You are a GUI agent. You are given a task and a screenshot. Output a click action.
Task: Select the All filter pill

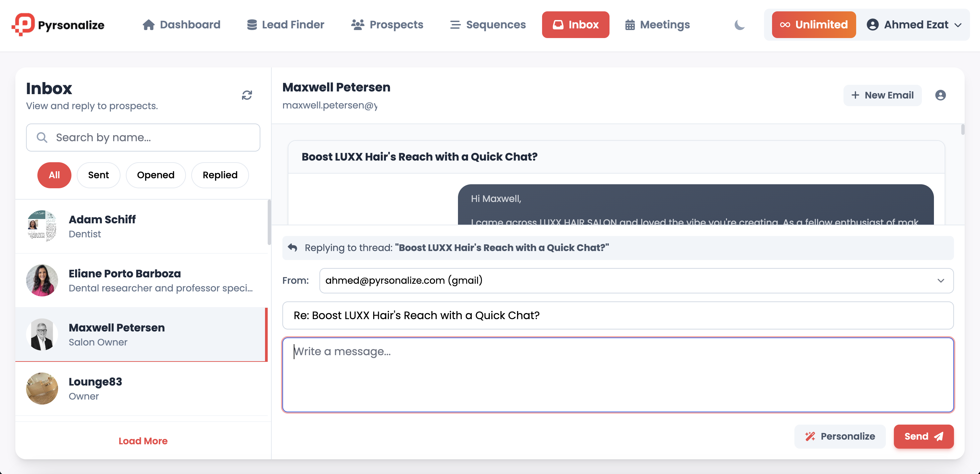[x=54, y=175]
